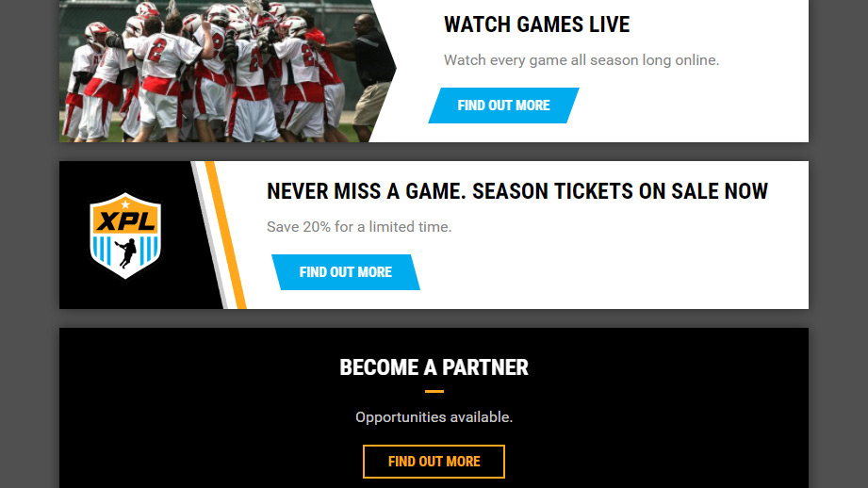Open the lacrosse team celebration photo
The height and width of the screenshot is (488, 868).
pyautogui.click(x=221, y=71)
